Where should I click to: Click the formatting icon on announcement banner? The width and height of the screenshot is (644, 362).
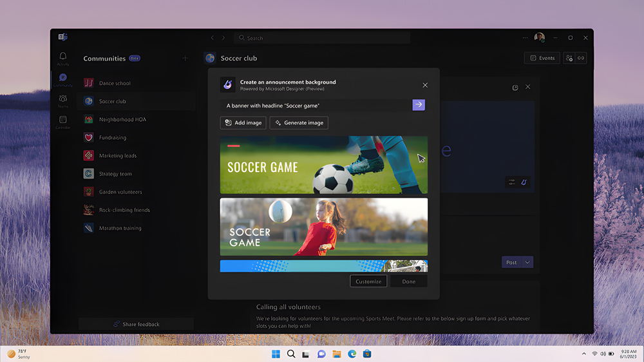(x=512, y=182)
